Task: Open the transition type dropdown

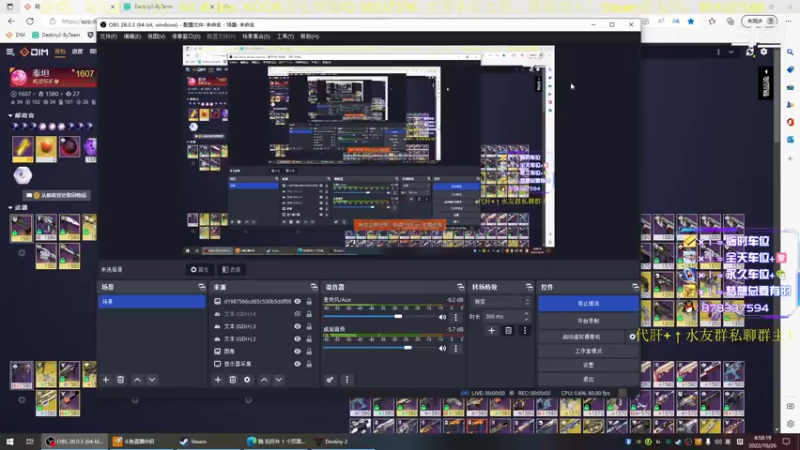Action: point(501,302)
